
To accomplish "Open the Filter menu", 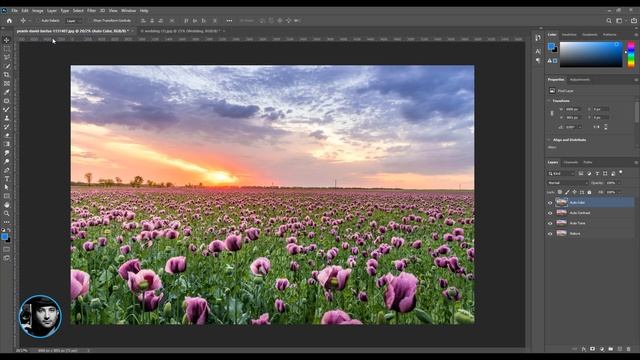I will coord(91,11).
